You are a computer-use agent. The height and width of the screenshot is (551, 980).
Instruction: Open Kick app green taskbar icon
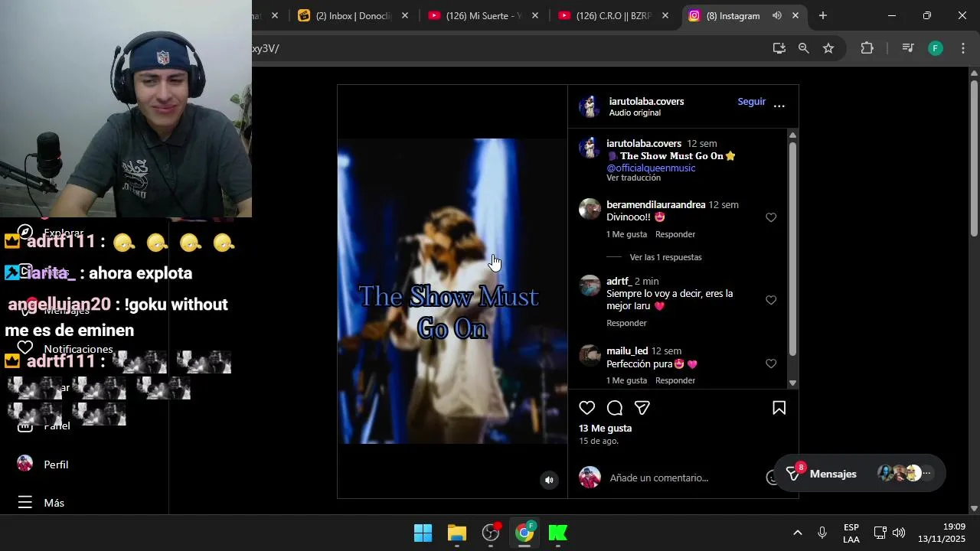(558, 533)
